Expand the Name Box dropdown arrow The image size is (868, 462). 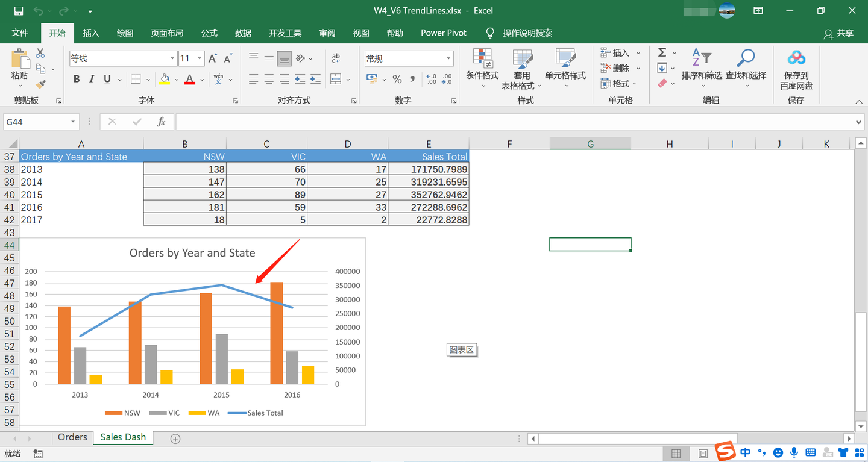(x=73, y=122)
